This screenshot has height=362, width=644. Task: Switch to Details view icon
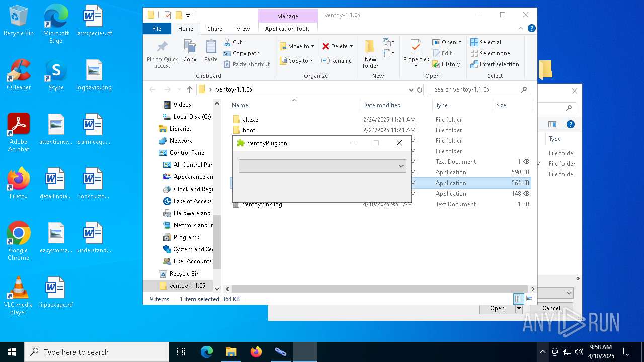(x=519, y=299)
